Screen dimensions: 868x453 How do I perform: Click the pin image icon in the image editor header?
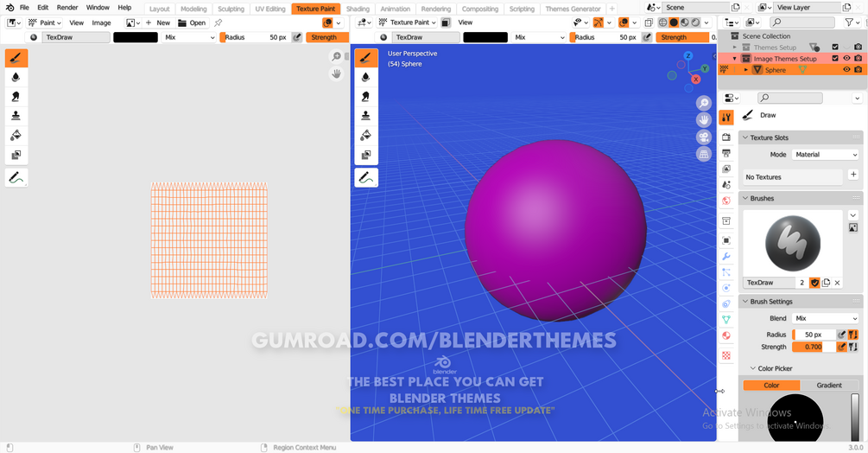[x=219, y=22]
